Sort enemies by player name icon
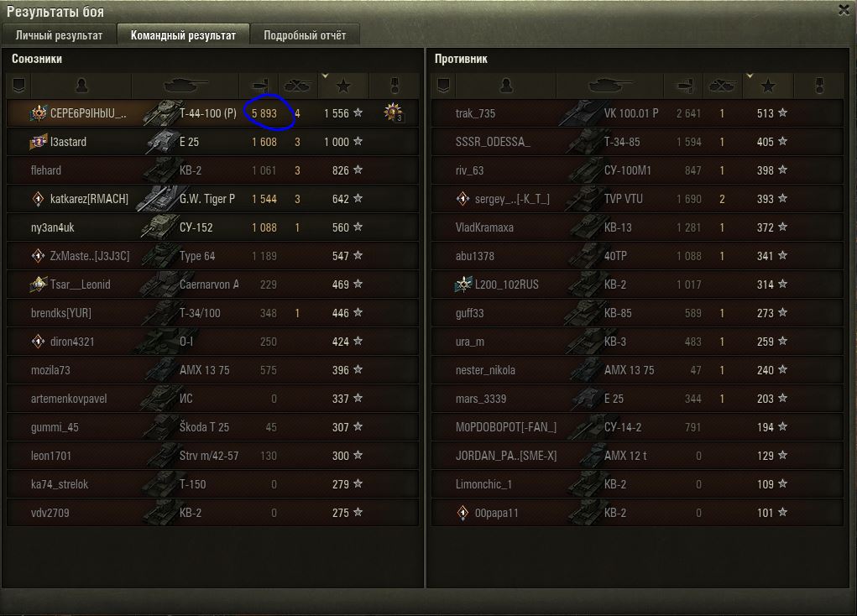This screenshot has width=857, height=616. point(506,86)
